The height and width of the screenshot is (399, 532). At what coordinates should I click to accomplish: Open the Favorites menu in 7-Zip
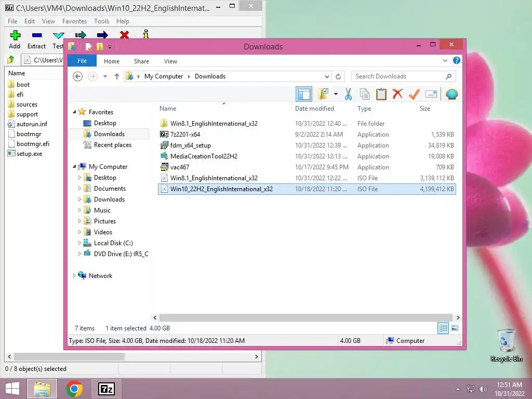pyautogui.click(x=74, y=21)
